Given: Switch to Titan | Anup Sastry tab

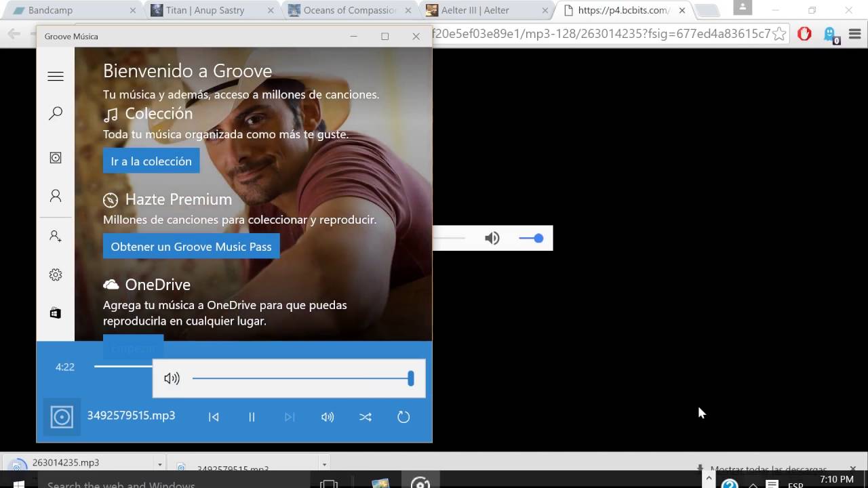Looking at the screenshot, I should [211, 10].
